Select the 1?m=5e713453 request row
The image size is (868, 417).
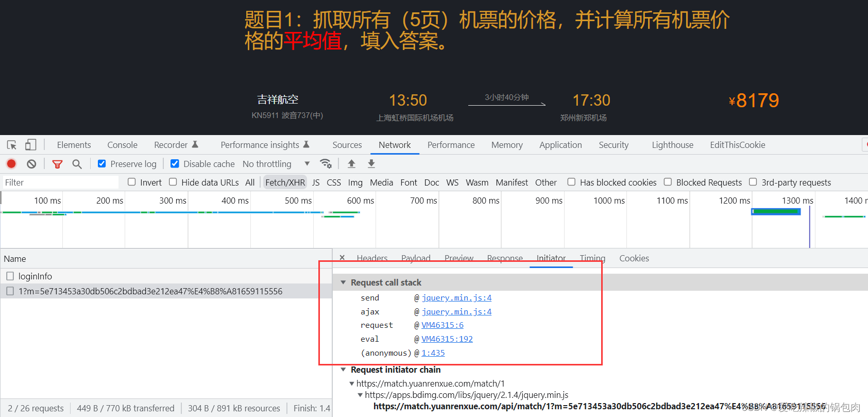(166, 291)
